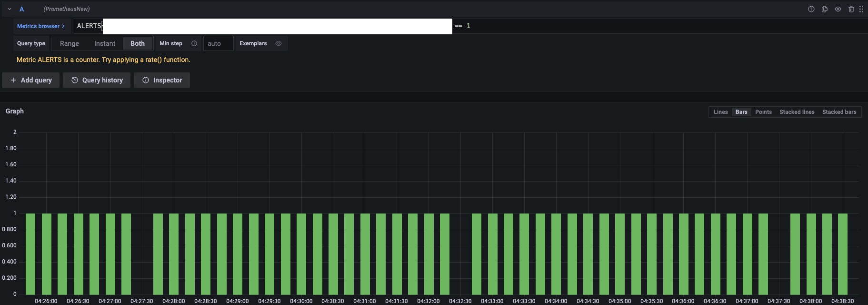Select Instant query type

point(105,43)
